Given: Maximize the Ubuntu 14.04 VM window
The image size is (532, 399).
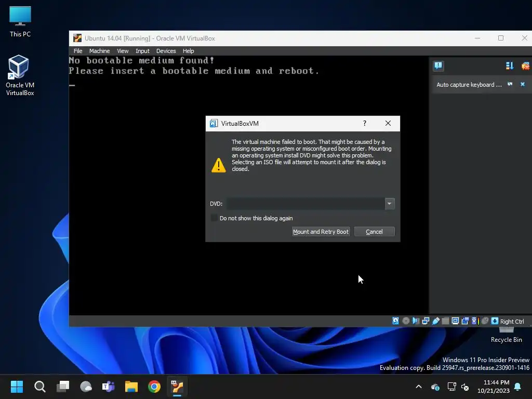Looking at the screenshot, I should coord(501,38).
